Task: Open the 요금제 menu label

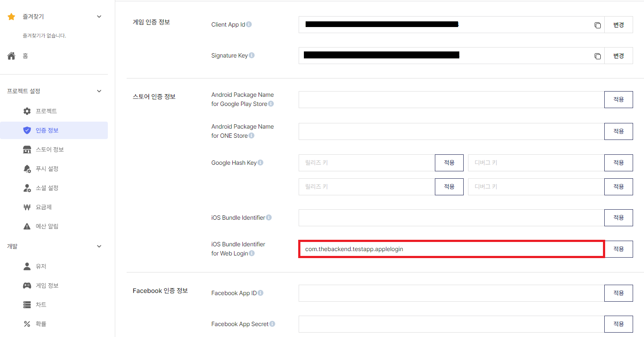Action: [44, 207]
